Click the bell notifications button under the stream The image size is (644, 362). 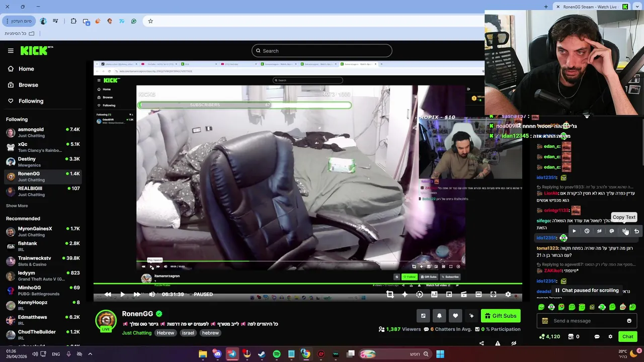pyautogui.click(x=439, y=316)
